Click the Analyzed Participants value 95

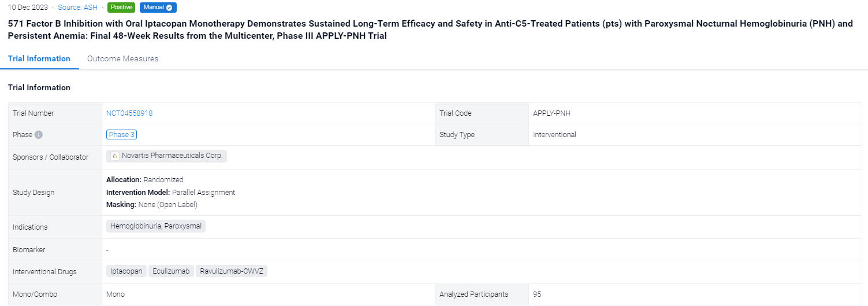[537, 294]
